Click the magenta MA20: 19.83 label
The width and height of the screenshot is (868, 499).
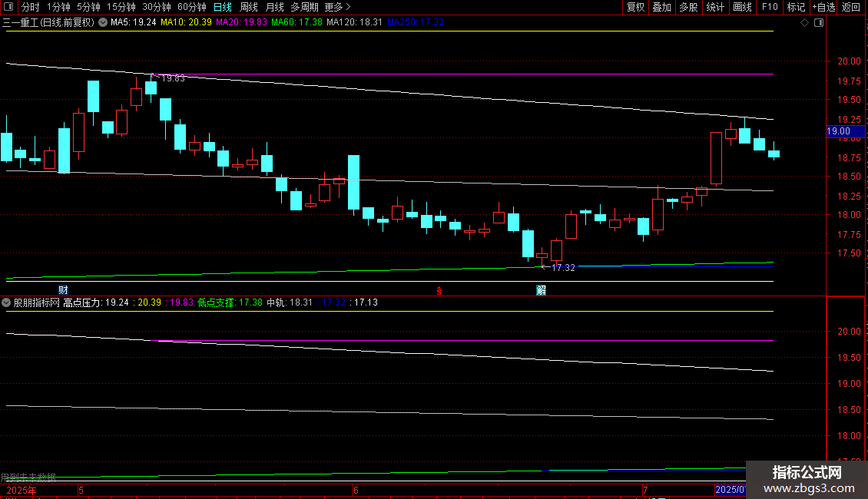pyautogui.click(x=241, y=23)
